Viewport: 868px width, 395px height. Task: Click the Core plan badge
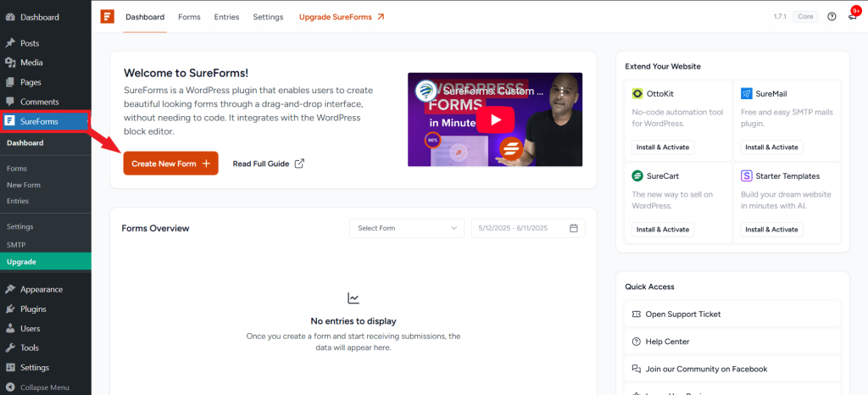click(805, 17)
